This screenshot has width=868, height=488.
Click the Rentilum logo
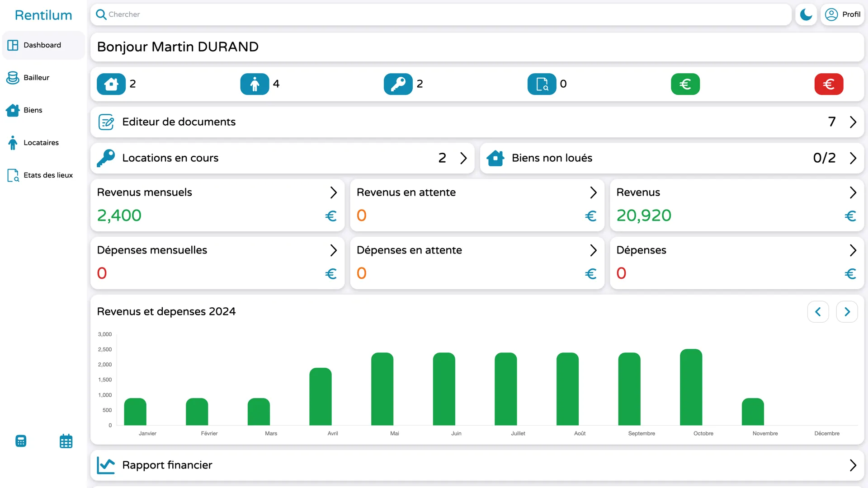coord(43,15)
